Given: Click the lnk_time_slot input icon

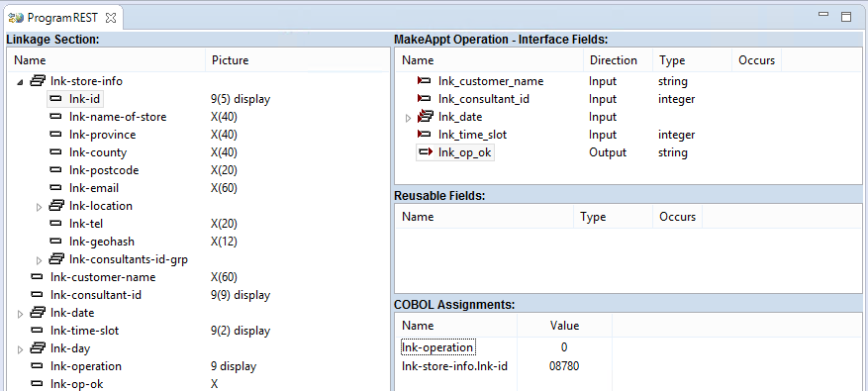Looking at the screenshot, I should [424, 135].
